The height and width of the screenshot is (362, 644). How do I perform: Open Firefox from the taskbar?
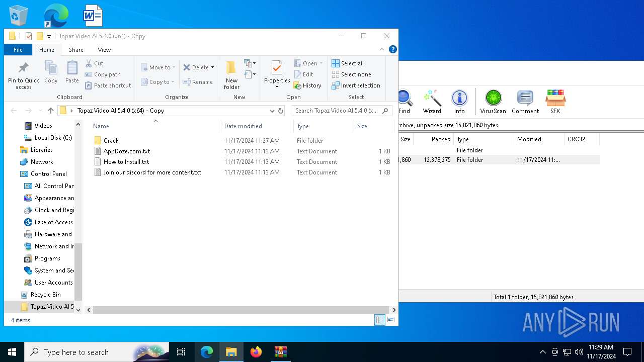[x=256, y=352]
